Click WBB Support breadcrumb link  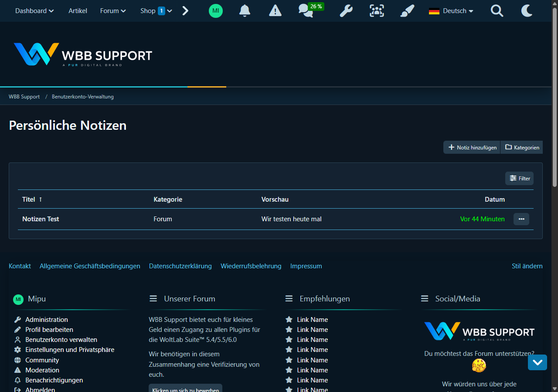coord(24,97)
